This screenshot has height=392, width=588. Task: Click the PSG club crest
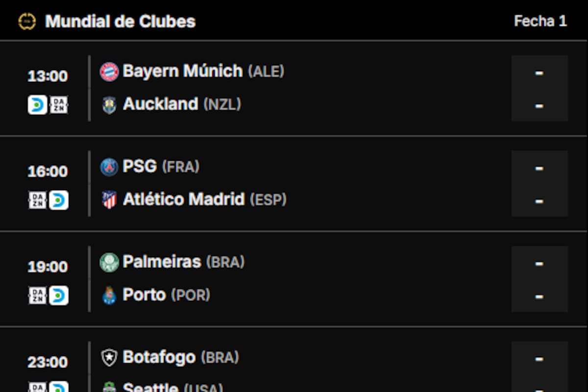point(109,167)
